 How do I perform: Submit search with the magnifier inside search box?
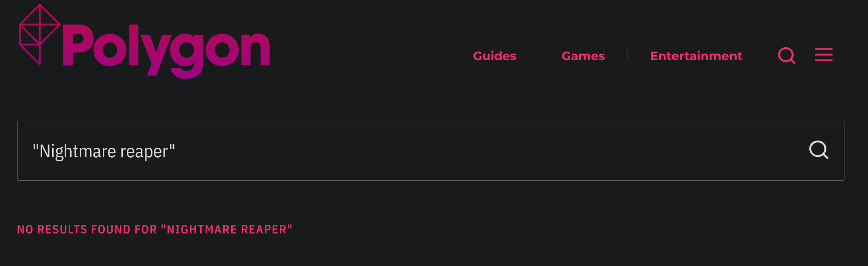pos(818,150)
